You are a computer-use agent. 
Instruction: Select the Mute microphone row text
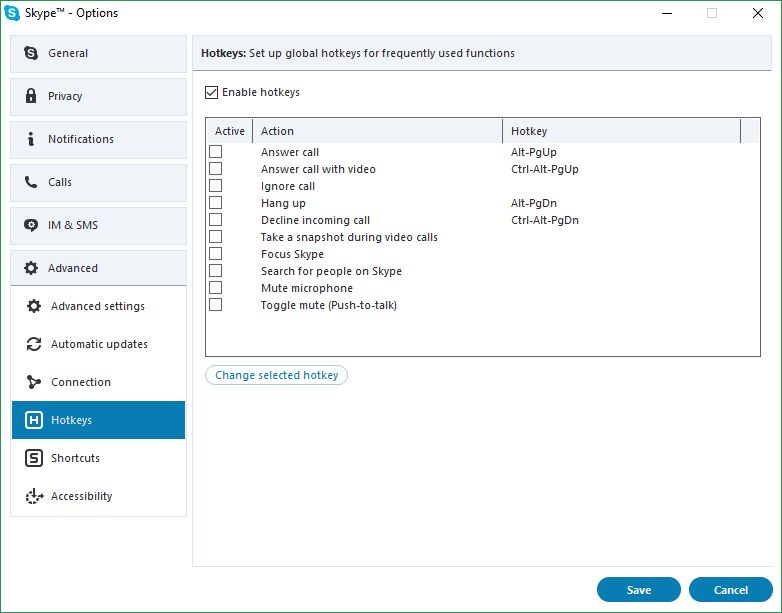(307, 288)
